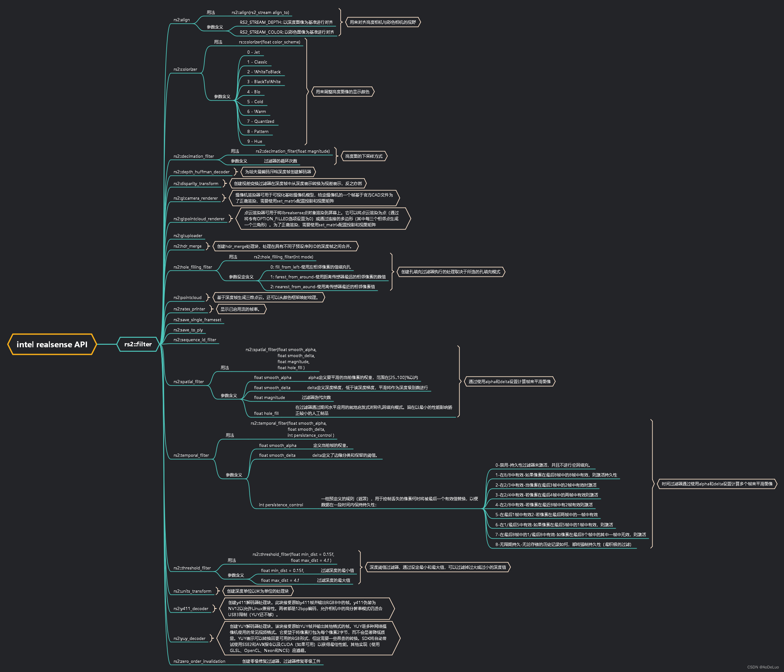Click summary note beginning '创建孔填充过滤器'
784x672 pixels.
tap(451, 272)
